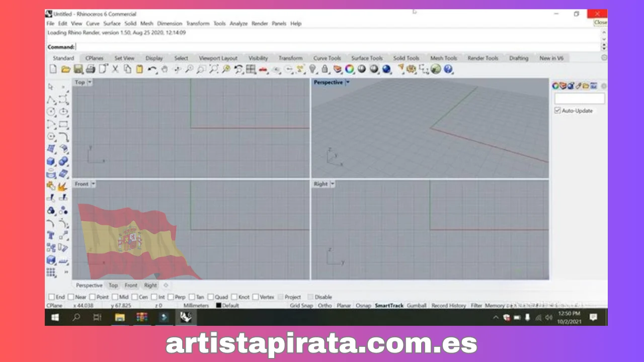Image resolution: width=644 pixels, height=362 pixels.
Task: Select the Pan hand icon
Action: [165, 69]
